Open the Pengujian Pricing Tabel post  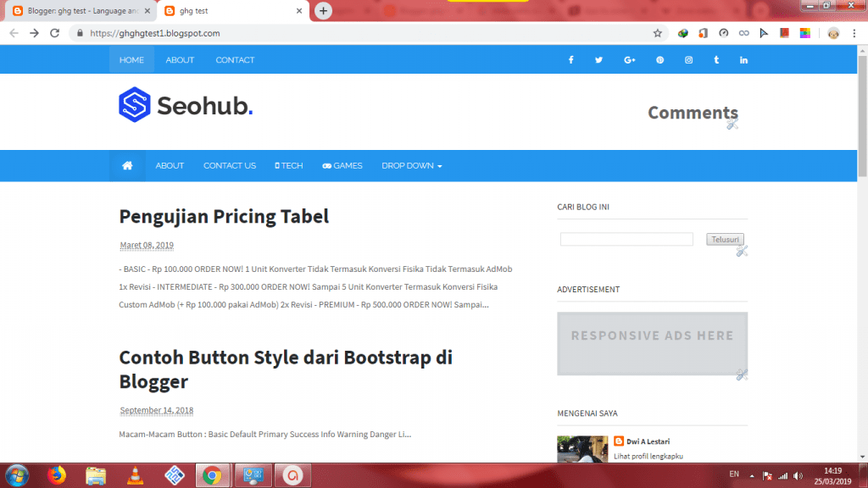(x=224, y=216)
